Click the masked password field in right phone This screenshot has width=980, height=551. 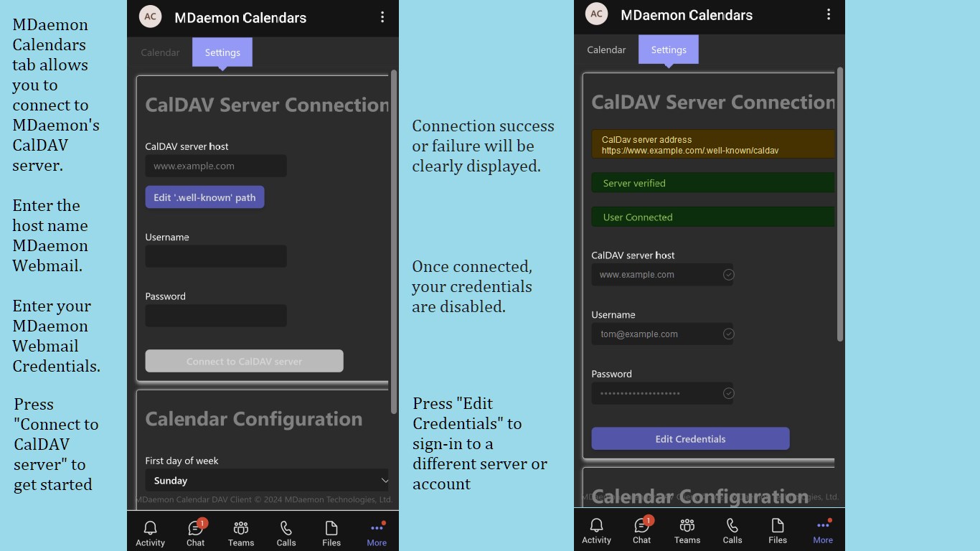click(x=662, y=393)
